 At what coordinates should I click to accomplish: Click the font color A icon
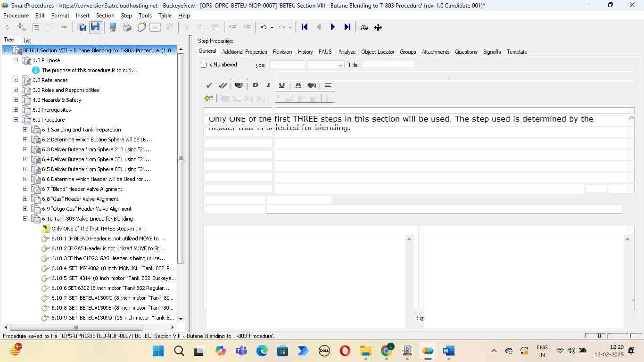298,85
